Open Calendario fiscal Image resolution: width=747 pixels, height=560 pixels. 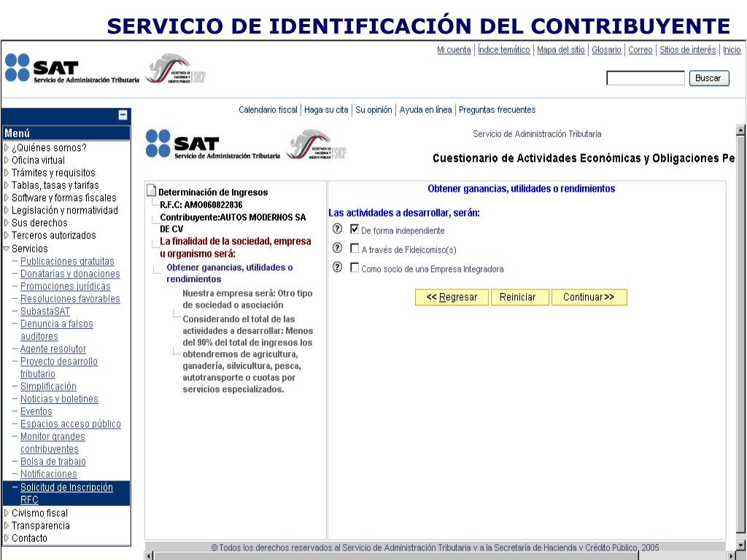tap(268, 110)
